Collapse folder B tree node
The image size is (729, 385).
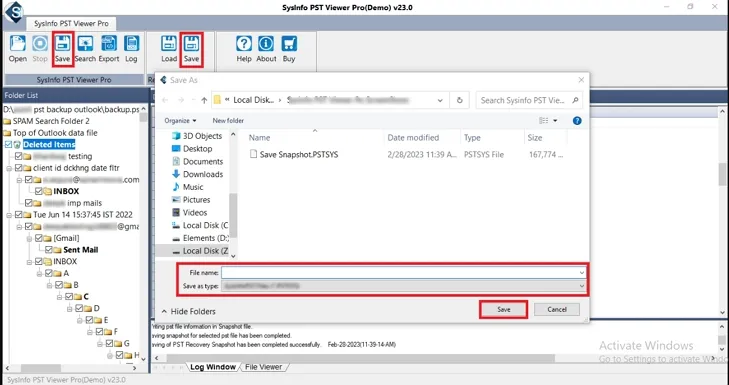[x=50, y=285]
